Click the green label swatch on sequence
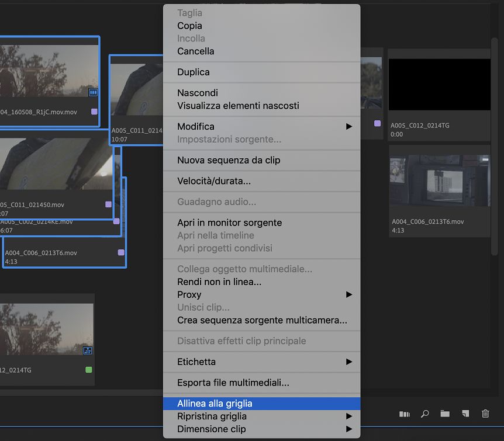The height and width of the screenshot is (441, 504). coord(88,370)
